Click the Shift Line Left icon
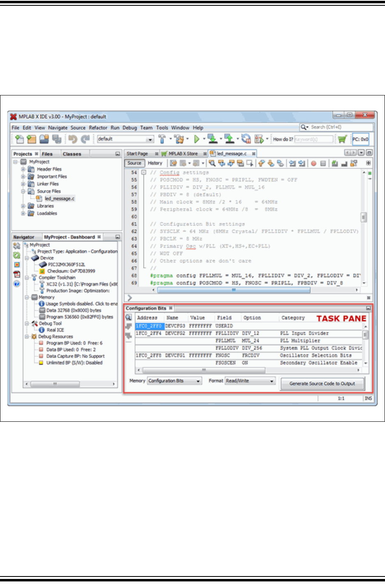This screenshot has height=588, width=385. [292, 163]
